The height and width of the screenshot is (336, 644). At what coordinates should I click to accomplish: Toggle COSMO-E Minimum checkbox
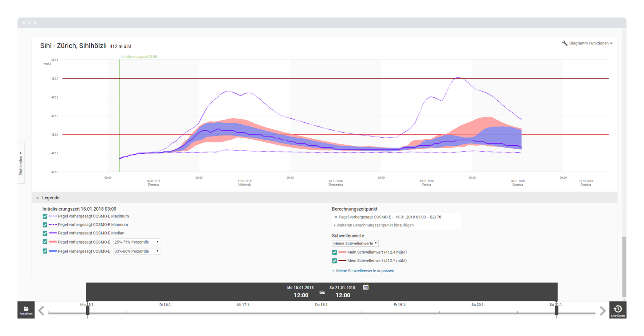(x=45, y=225)
